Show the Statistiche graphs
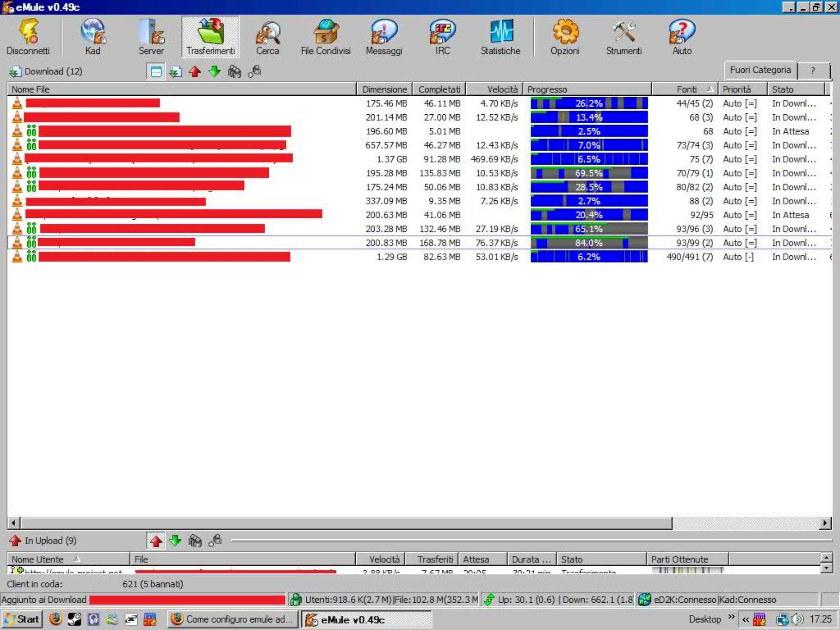Viewport: 840px width, 630px height. tap(500, 37)
